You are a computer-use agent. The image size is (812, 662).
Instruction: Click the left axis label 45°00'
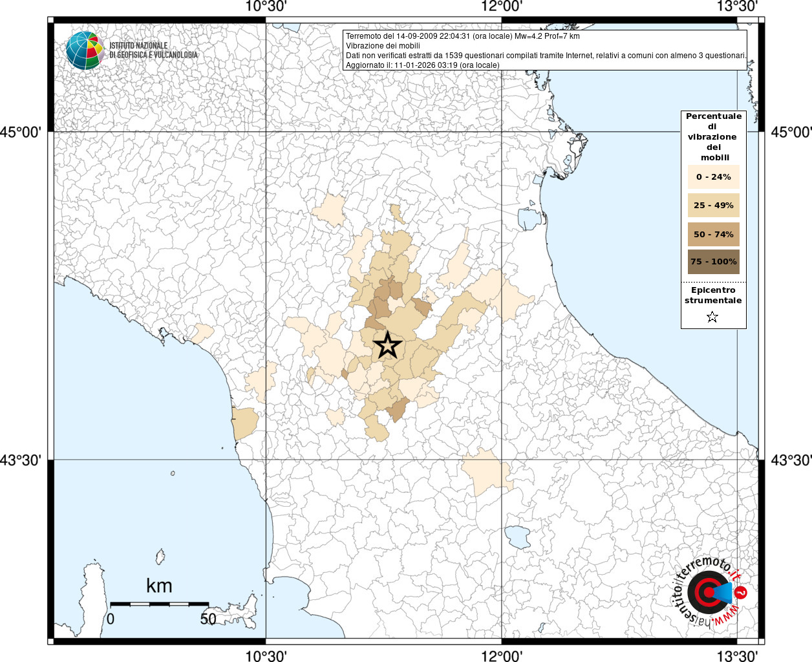[x=21, y=133]
